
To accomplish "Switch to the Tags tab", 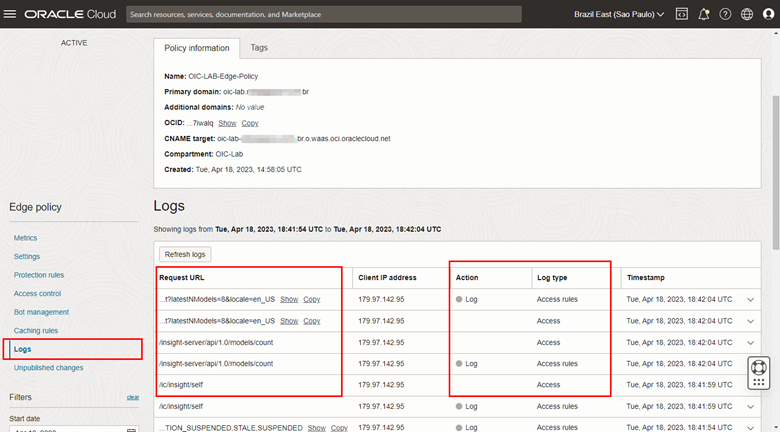I will pos(259,48).
